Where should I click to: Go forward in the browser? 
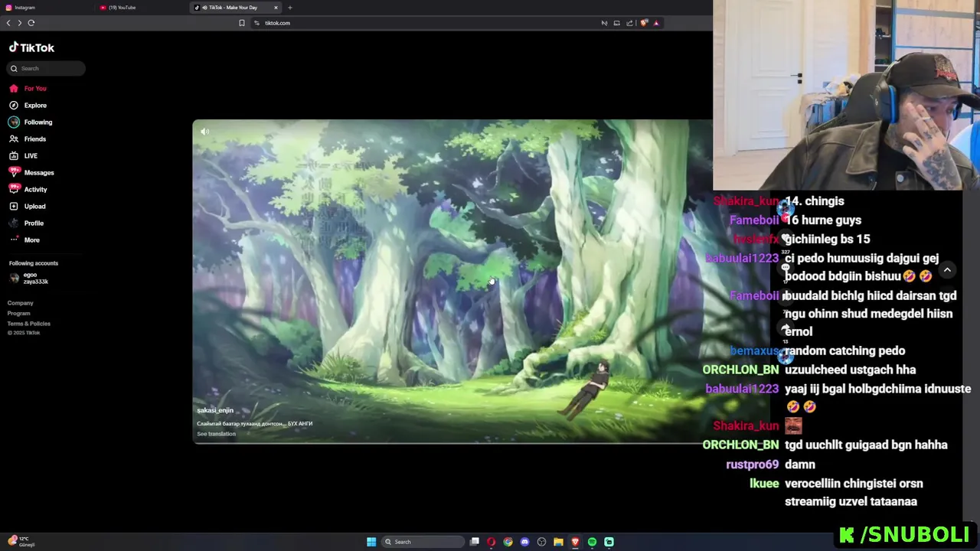click(20, 23)
